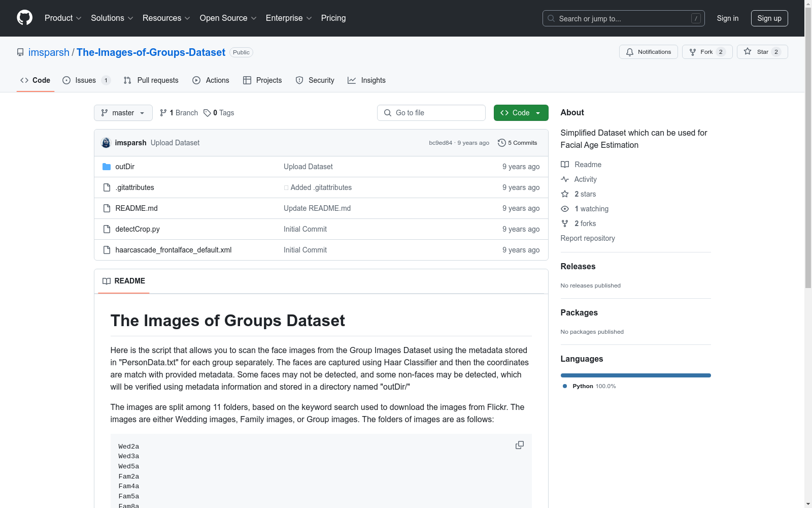Open the Projects tab
The image size is (812, 508).
pyautogui.click(x=262, y=80)
